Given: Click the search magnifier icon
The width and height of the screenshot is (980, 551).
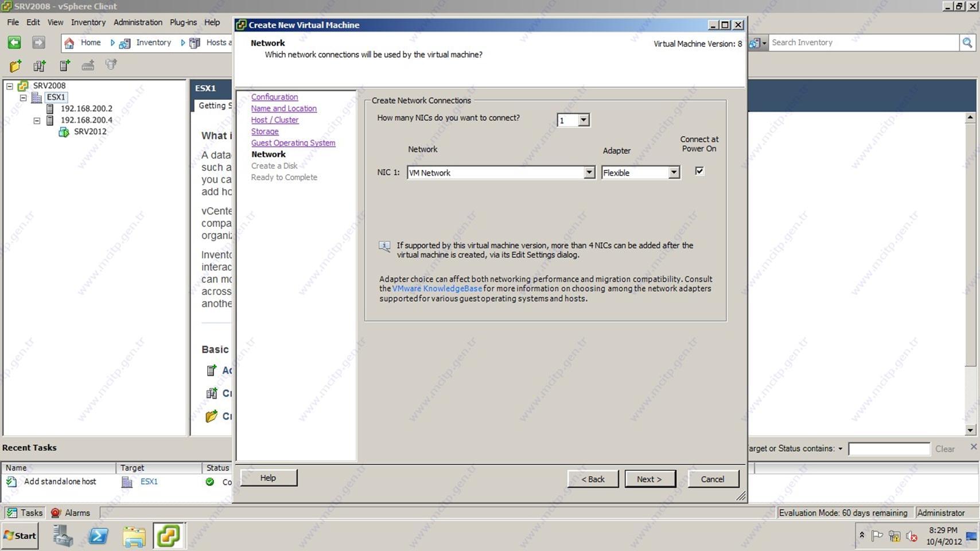Looking at the screenshot, I should (967, 42).
